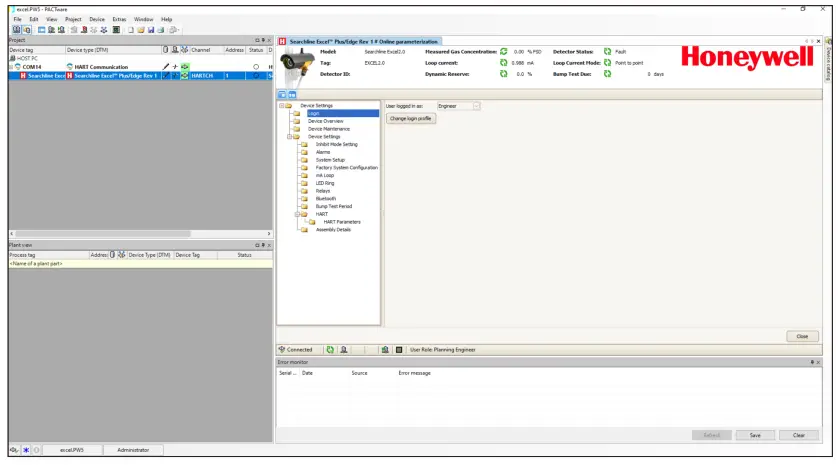Select Device Maintenance tree item
This screenshot has width=838, height=465.
329,129
